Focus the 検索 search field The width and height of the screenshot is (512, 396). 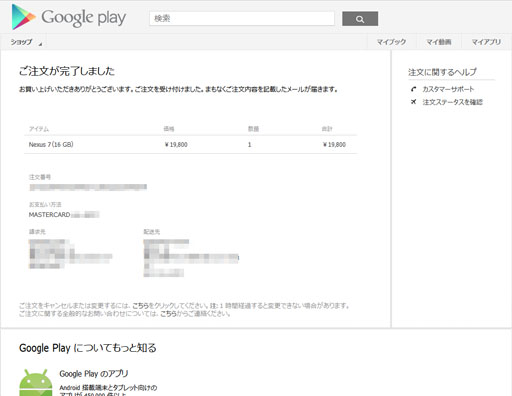(x=242, y=18)
